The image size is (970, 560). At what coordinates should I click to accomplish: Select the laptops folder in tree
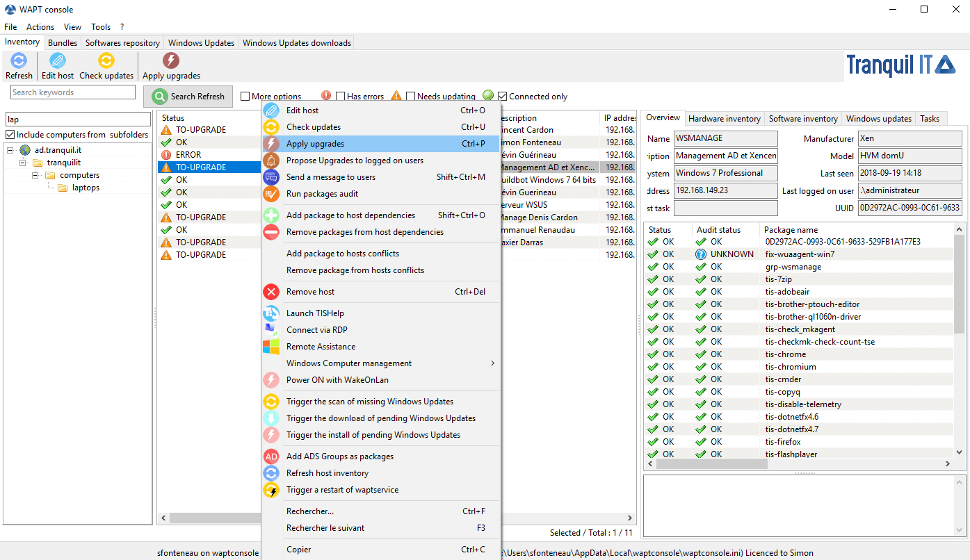[x=86, y=188]
